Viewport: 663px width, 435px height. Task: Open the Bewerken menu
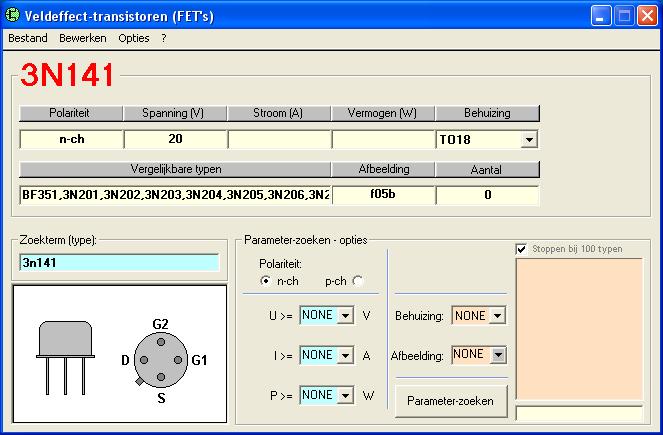tap(83, 38)
